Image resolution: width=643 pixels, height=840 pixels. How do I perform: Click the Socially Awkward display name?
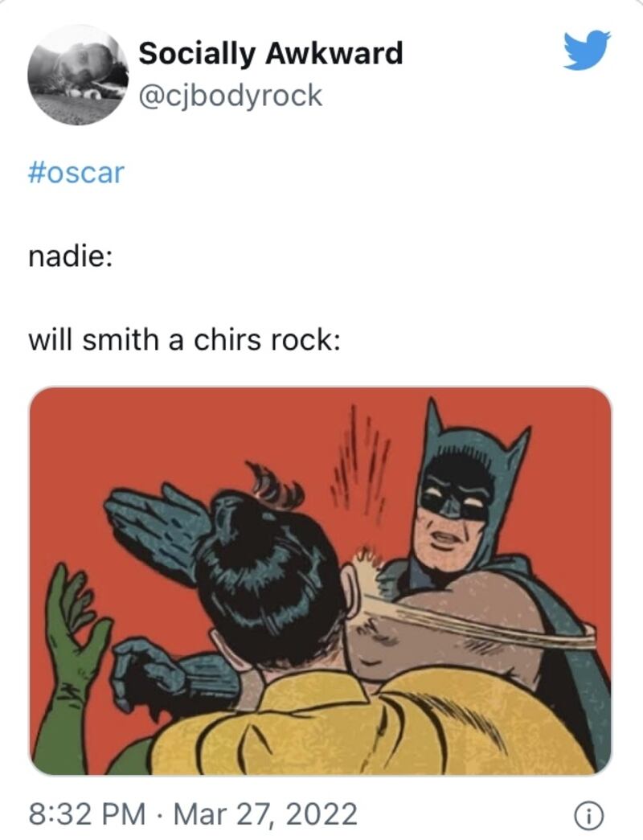pos(271,54)
